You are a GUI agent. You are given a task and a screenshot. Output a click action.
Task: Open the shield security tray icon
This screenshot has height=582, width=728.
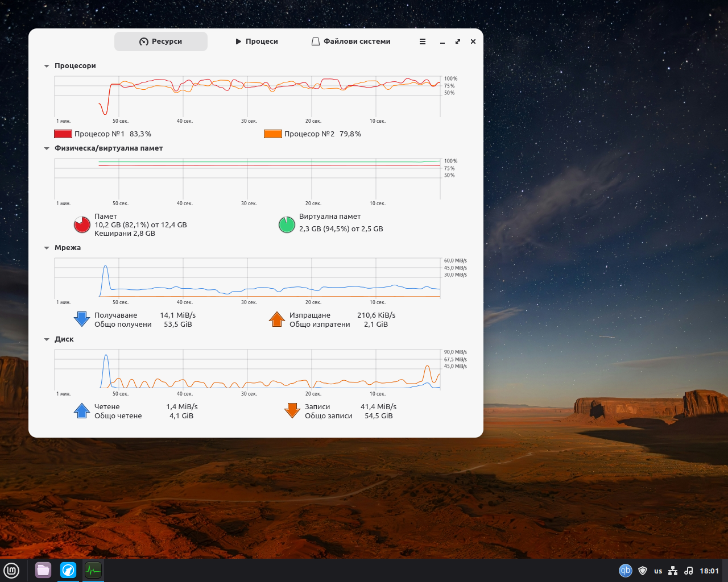[643, 571]
